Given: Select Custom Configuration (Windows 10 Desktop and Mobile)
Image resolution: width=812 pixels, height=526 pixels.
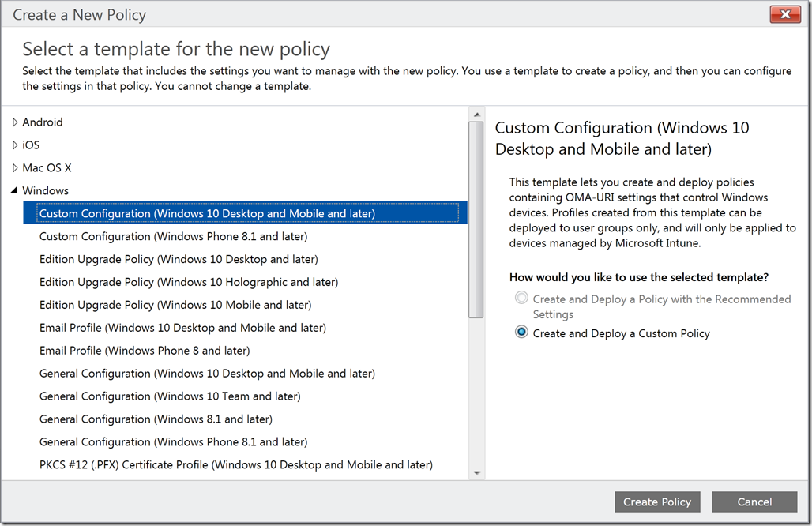Looking at the screenshot, I should [245, 213].
